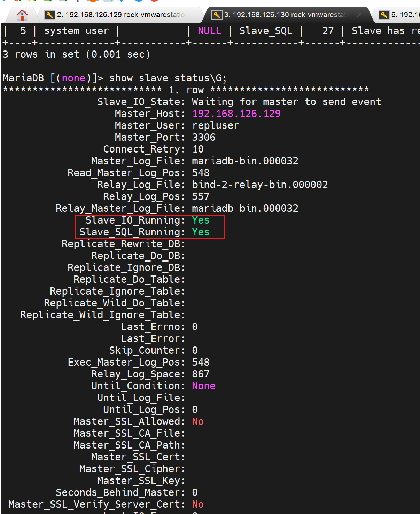Select the 3. 192.168.126.130 session tab
The width and height of the screenshot is (420, 514).
[286, 15]
